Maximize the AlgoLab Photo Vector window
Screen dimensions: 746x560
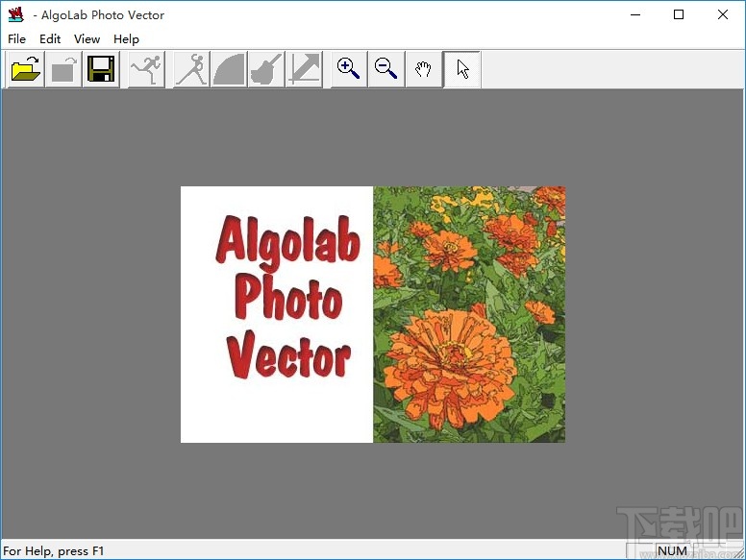click(679, 14)
